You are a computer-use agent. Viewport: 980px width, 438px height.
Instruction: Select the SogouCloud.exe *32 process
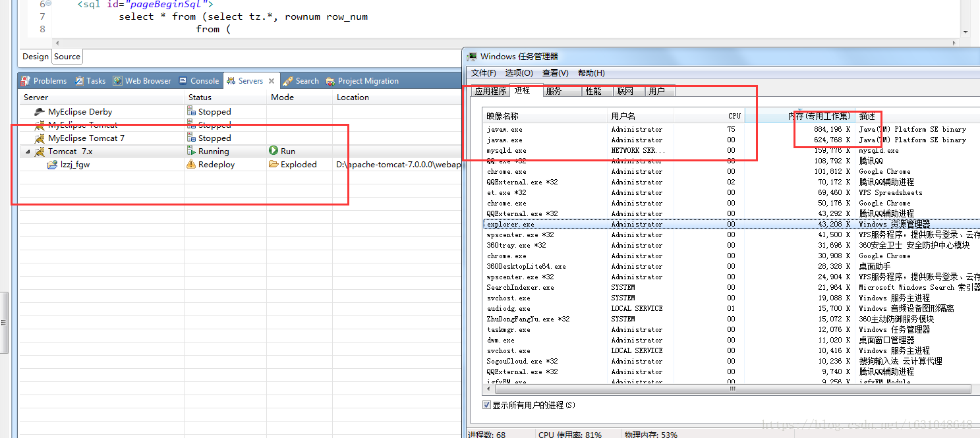click(x=732, y=361)
